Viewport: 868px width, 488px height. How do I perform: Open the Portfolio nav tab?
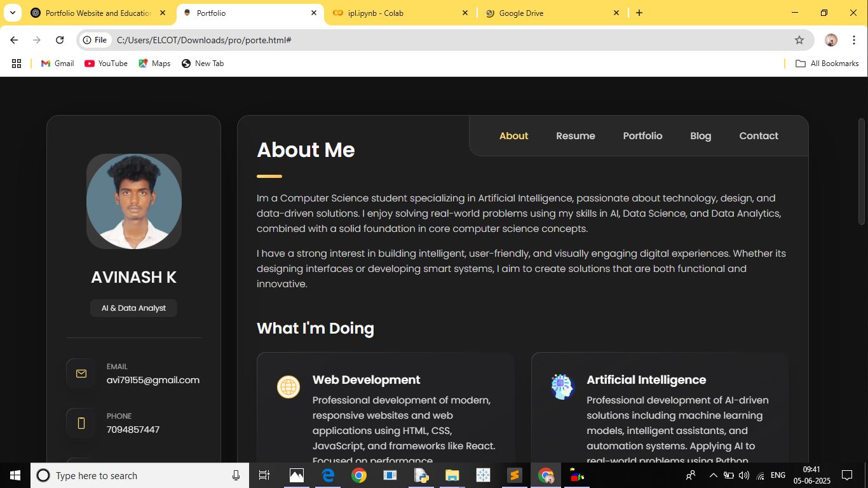pyautogui.click(x=642, y=136)
